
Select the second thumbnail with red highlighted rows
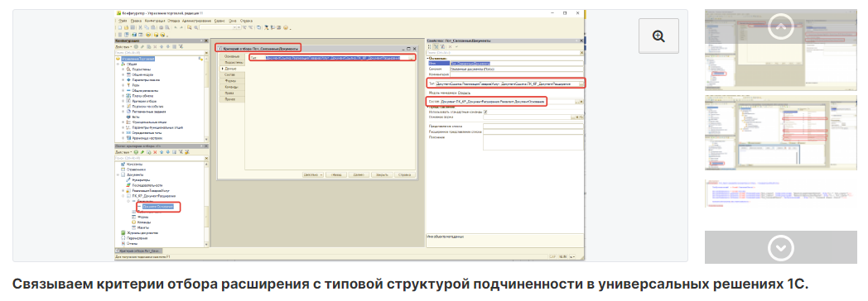tap(780, 132)
